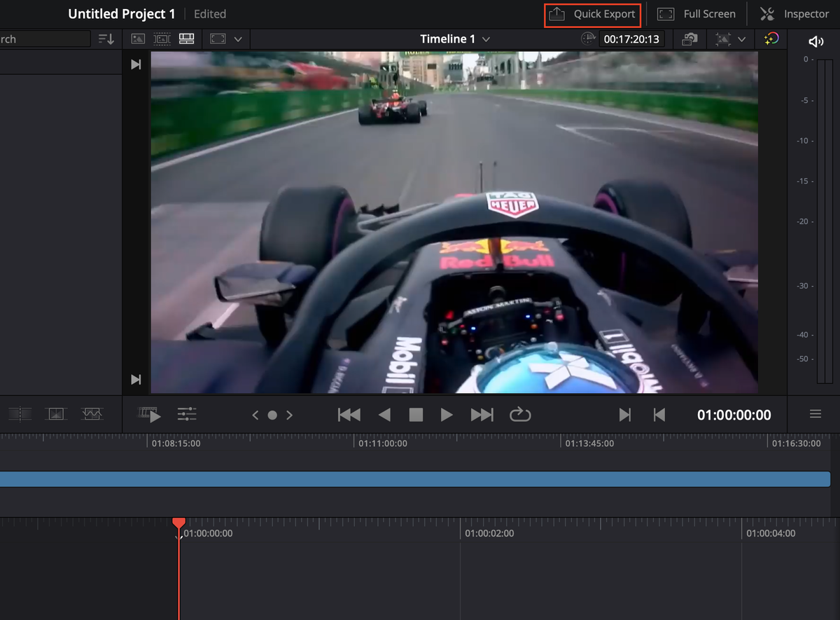The height and width of the screenshot is (620, 840).
Task: Select the blue clip in upper timeline
Action: tap(415, 479)
